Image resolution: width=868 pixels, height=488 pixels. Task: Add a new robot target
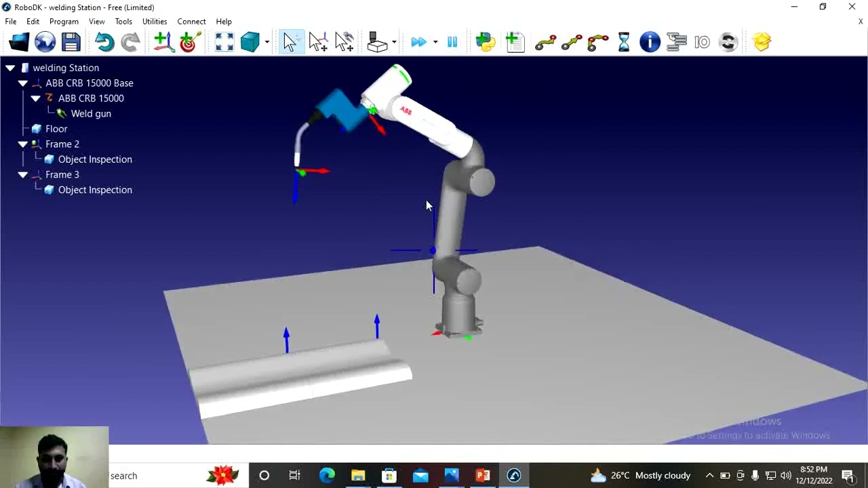tap(189, 42)
